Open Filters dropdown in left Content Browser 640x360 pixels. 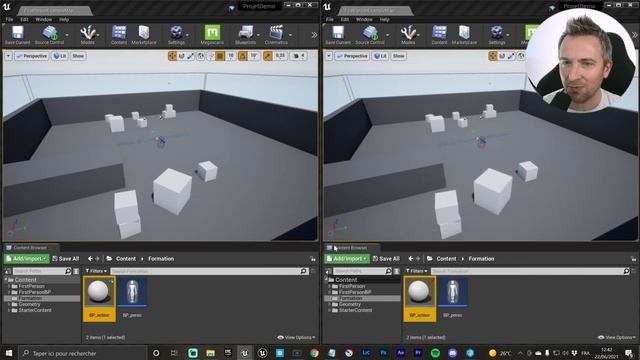coord(96,271)
